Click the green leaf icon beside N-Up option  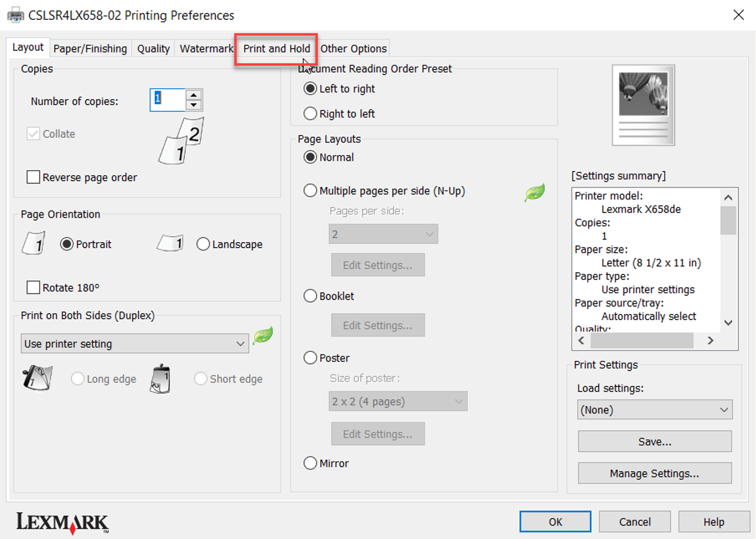click(534, 192)
